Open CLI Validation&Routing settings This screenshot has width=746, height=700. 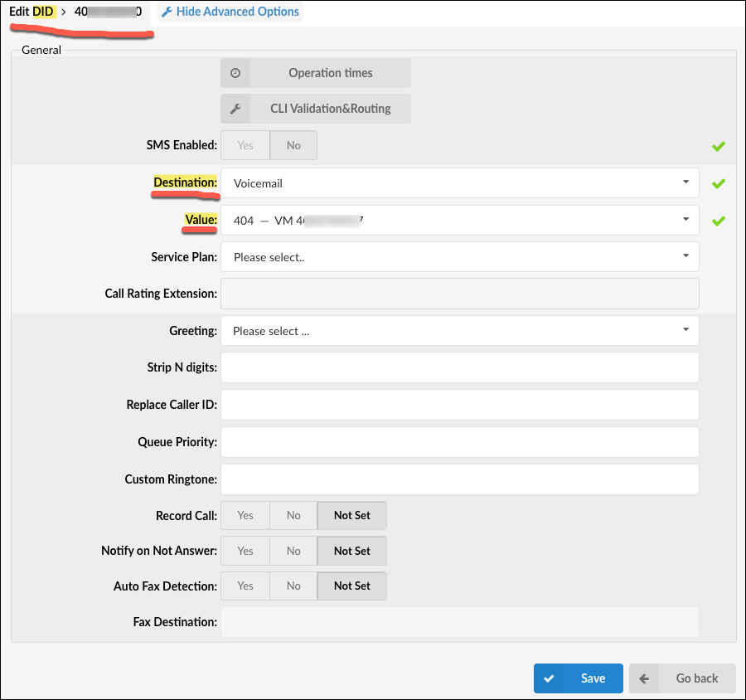[330, 109]
